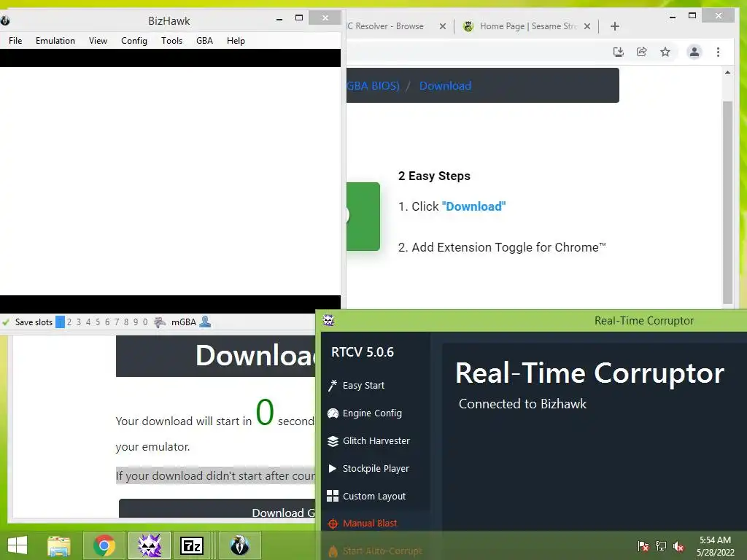Click the Download header banner in lower page

(x=215, y=356)
